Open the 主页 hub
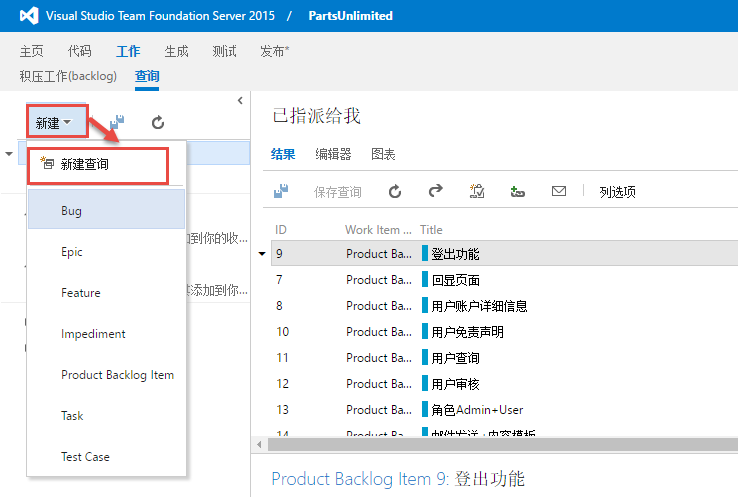This screenshot has height=497, width=738. (x=32, y=51)
